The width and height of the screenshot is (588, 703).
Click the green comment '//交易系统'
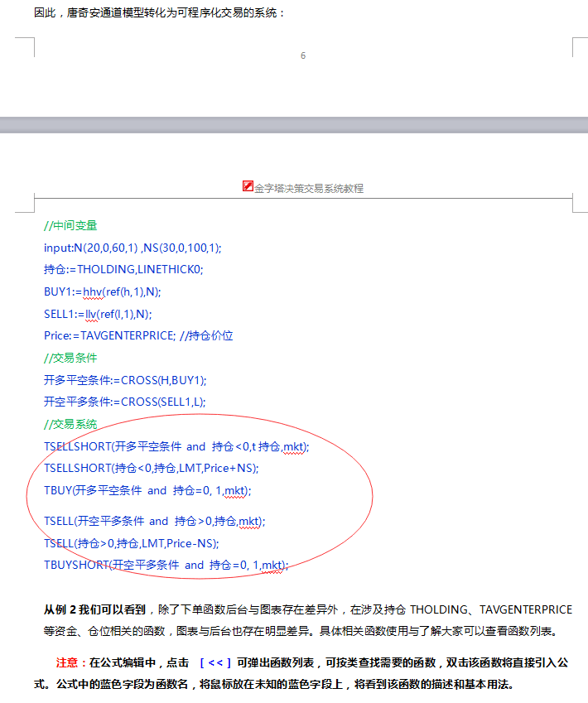(x=70, y=424)
